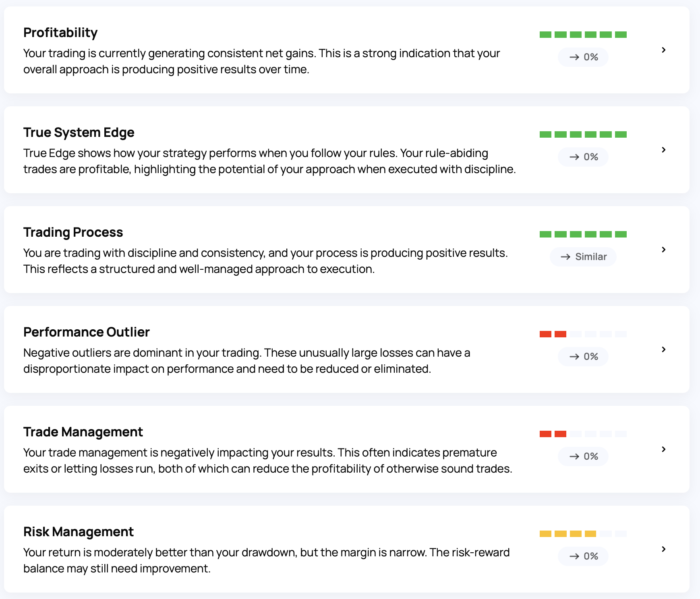Click the yellow Risk Management score bar
The image size is (700, 599).
click(x=568, y=534)
